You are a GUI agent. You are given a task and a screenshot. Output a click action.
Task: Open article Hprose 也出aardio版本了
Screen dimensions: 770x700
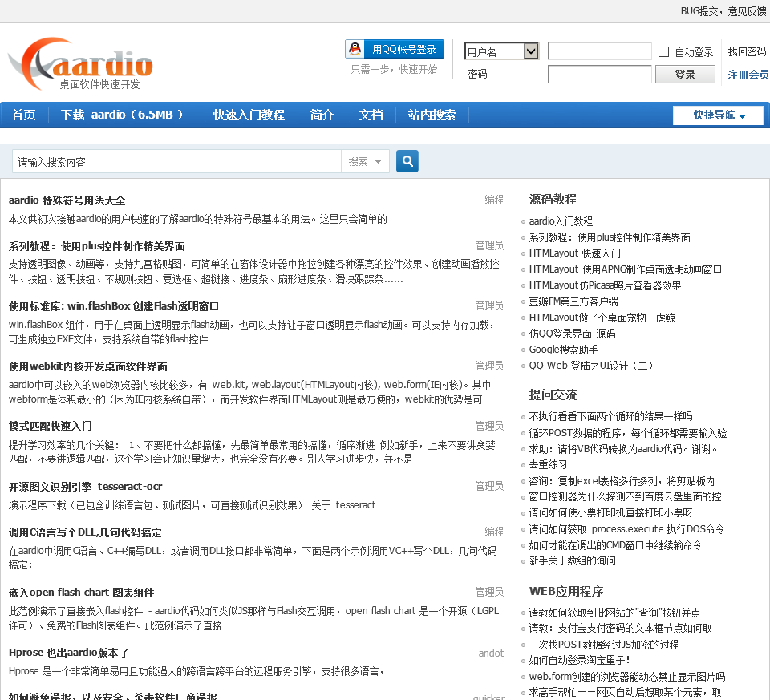coord(69,653)
